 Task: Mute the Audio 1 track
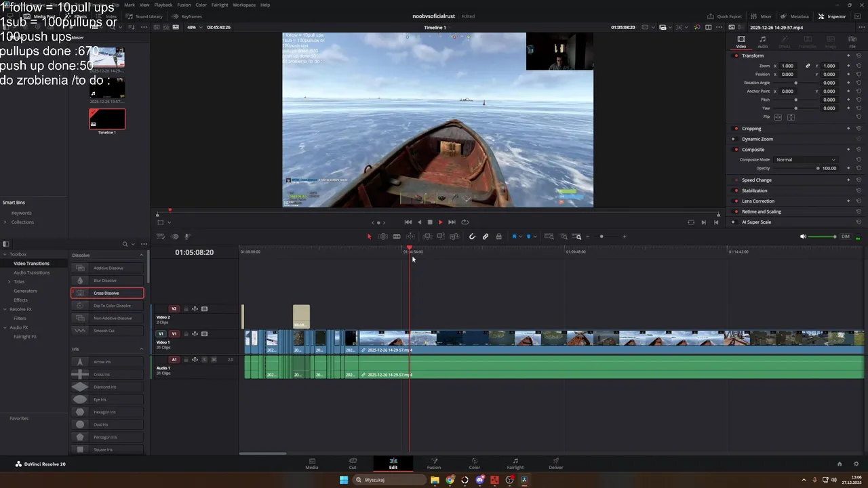[214, 359]
